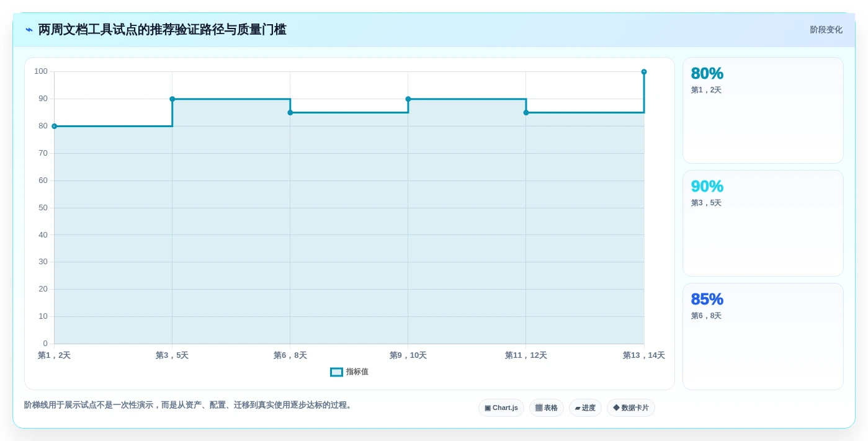Screen dimensions: 868x441
Task: Select the data point at 第11，12天
Action: point(526,113)
